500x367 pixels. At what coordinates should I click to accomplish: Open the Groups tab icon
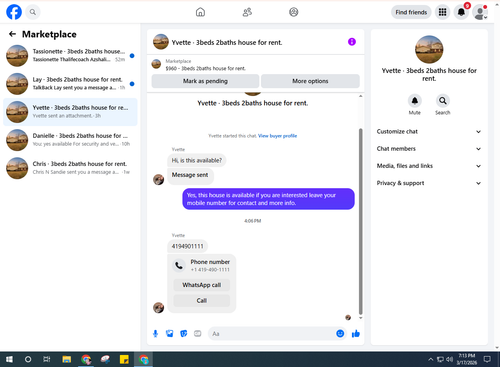tap(294, 12)
